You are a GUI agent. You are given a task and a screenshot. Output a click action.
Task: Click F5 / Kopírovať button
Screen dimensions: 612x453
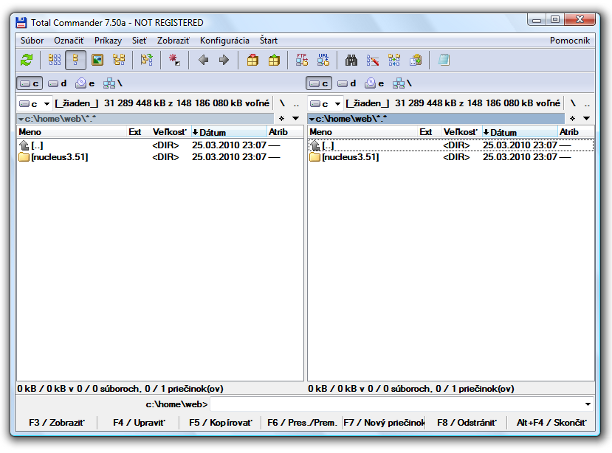pos(220,423)
